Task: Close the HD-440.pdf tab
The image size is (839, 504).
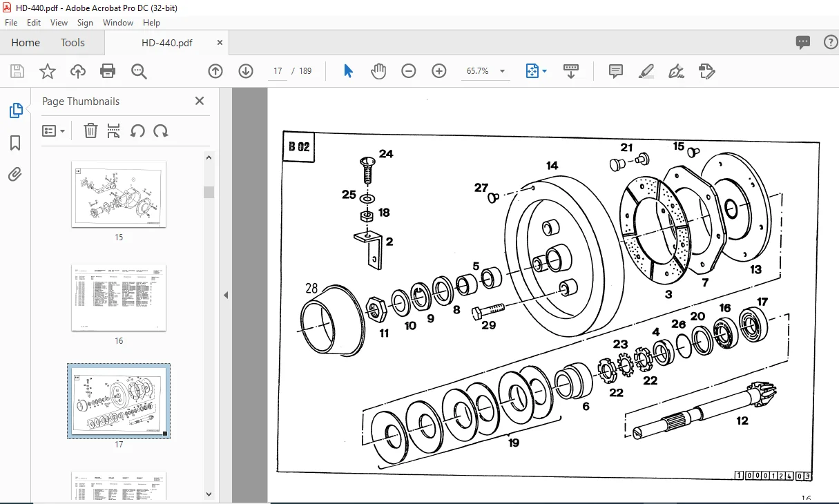Action: [220, 43]
